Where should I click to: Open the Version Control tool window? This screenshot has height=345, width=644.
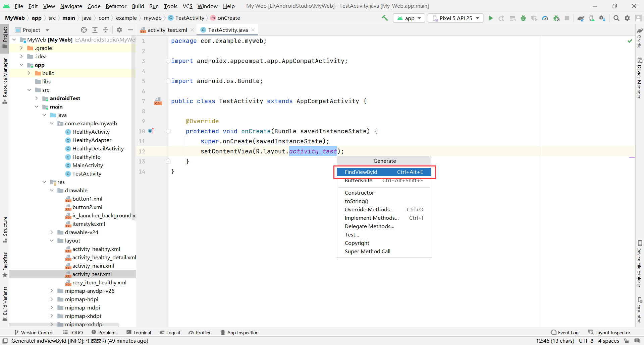point(34,333)
